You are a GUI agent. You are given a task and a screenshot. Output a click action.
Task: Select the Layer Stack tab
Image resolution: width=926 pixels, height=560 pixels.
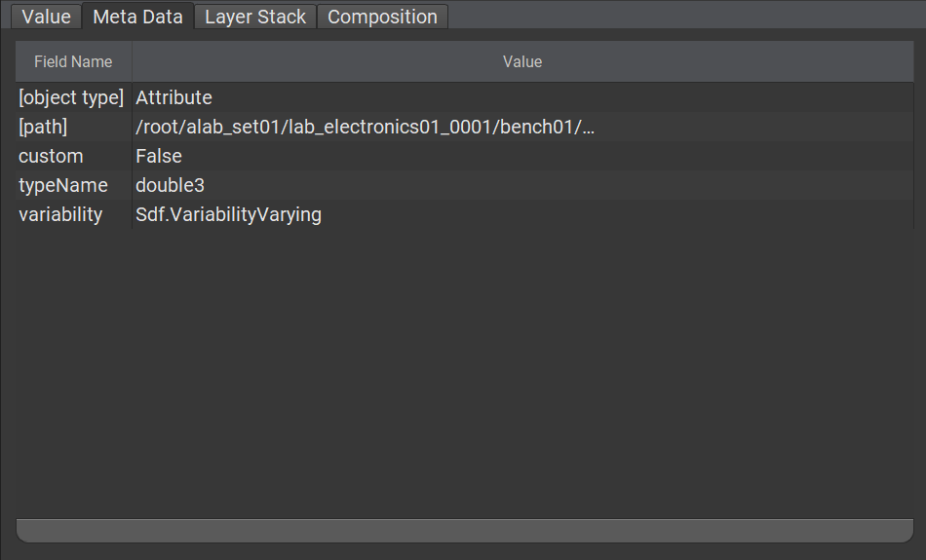click(255, 17)
